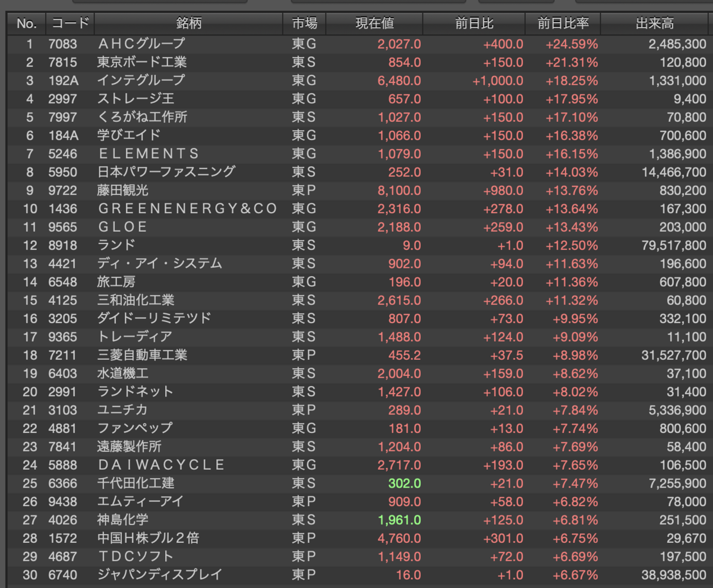Click stock code 184A
Image resolution: width=713 pixels, height=588 pixels.
pyautogui.click(x=63, y=136)
